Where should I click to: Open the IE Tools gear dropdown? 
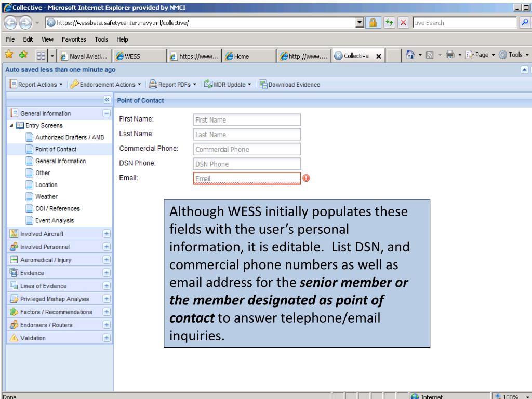point(513,55)
